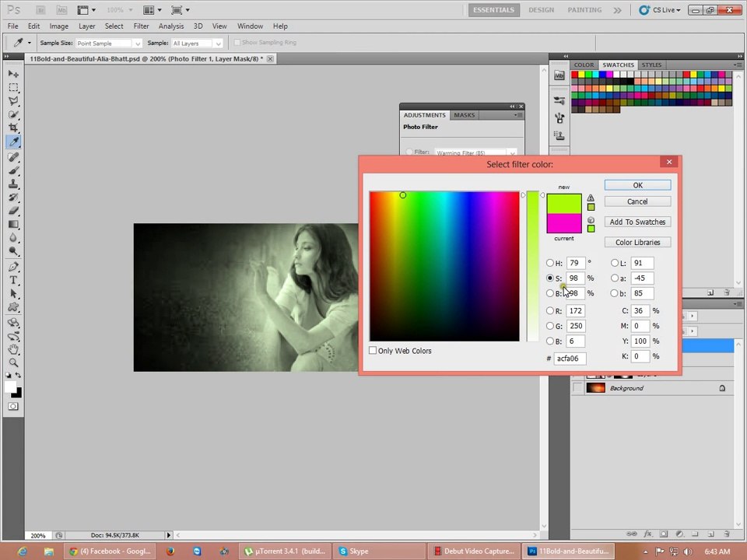Swap foreground and background colors

[18, 375]
